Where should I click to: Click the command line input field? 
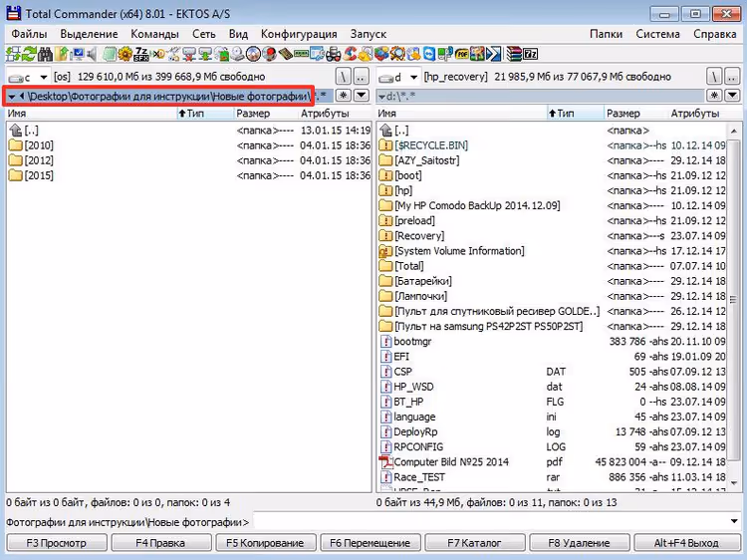coord(491,522)
